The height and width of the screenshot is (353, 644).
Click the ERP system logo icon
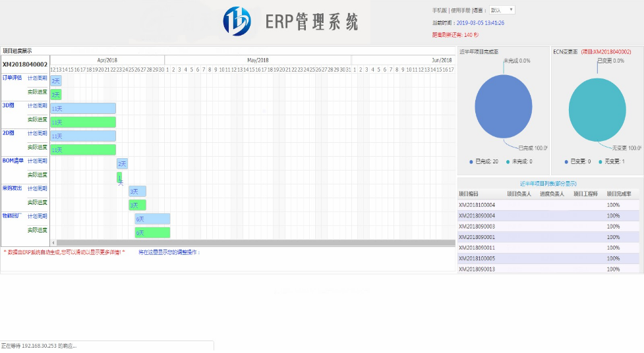[x=237, y=21]
